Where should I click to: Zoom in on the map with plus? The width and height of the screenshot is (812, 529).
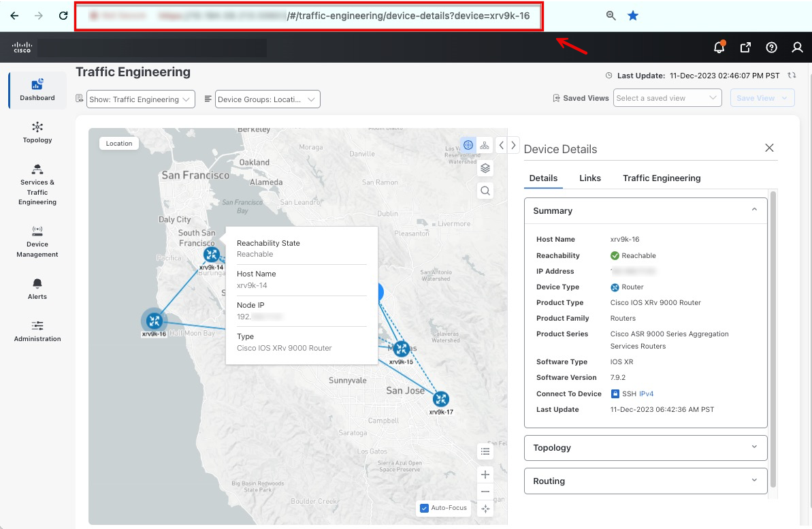point(485,475)
